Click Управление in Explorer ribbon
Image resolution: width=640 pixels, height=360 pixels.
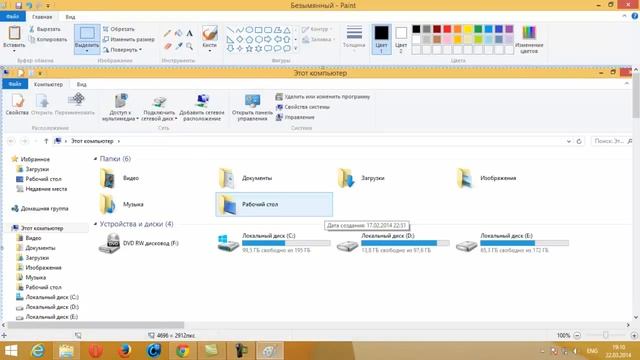[295, 117]
